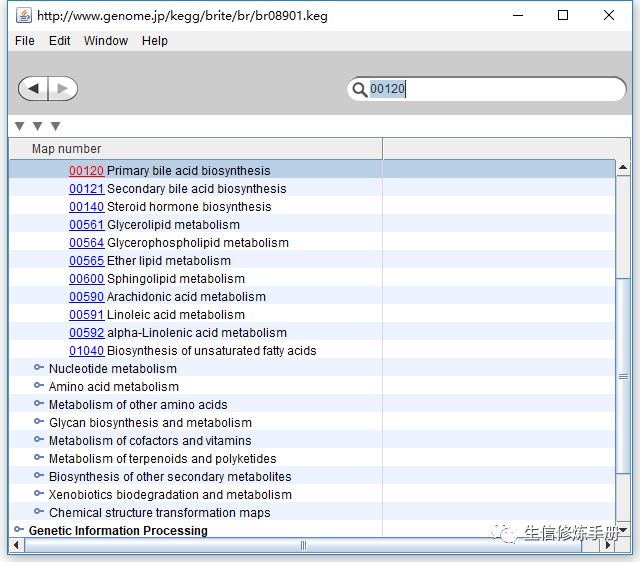This screenshot has width=640, height=562.
Task: Open map link 00591
Action: pos(87,315)
